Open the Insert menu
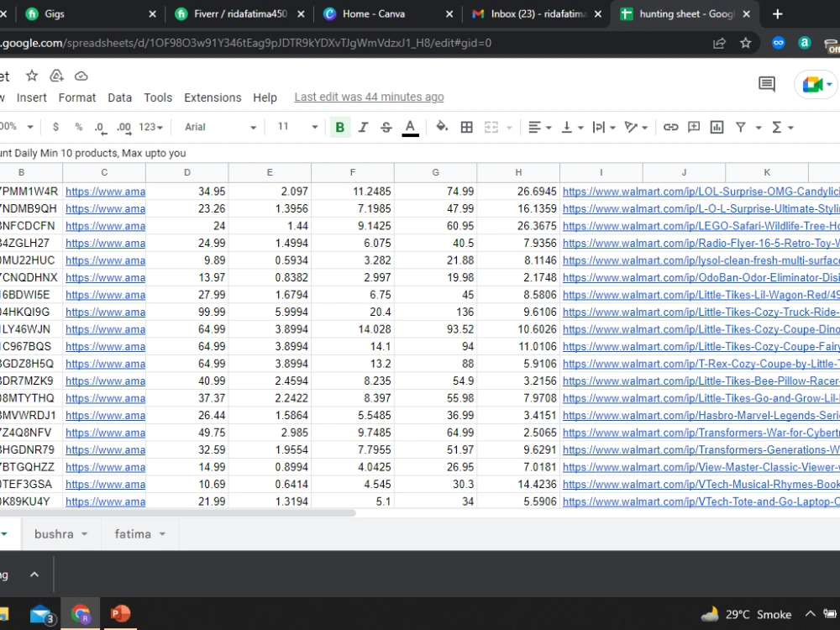The width and height of the screenshot is (840, 630). (x=31, y=97)
